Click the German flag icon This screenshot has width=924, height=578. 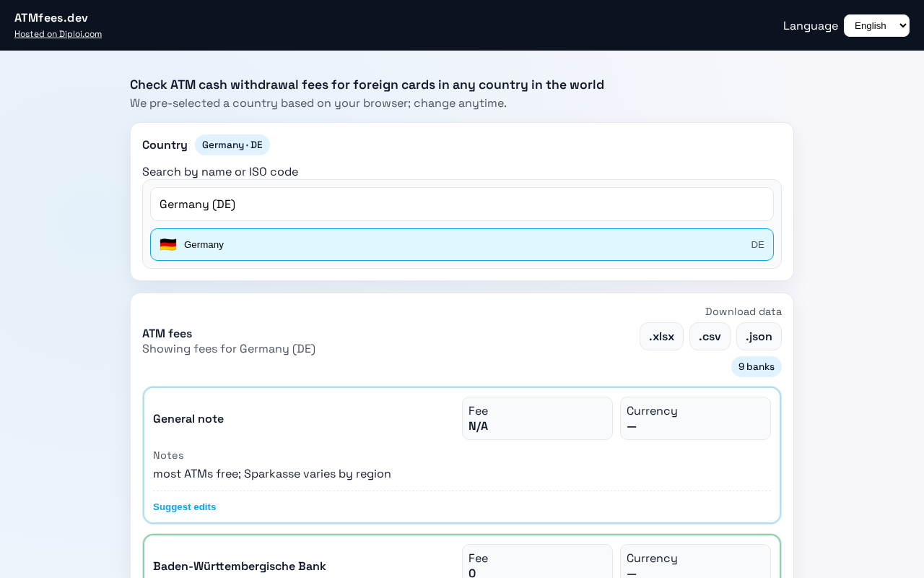(168, 245)
